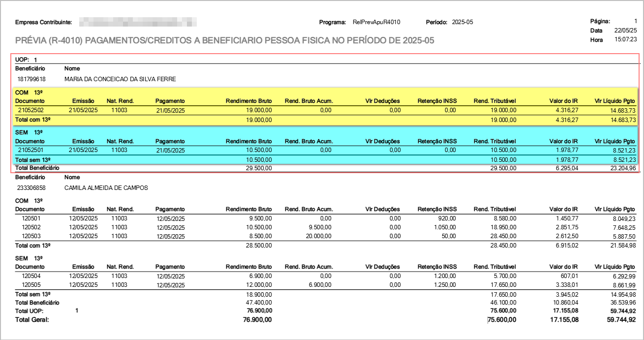Click the report date "22/05/25"
Viewport: 644px width, 340px height.
(x=625, y=31)
